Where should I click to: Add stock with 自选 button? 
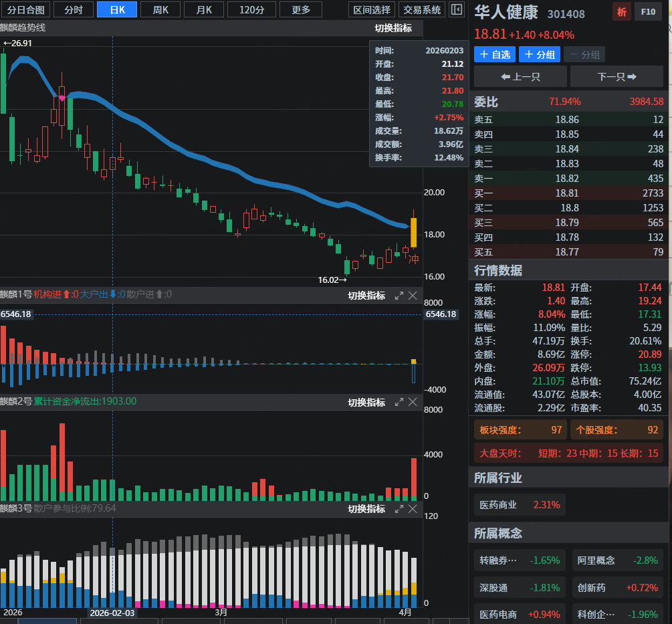coord(495,54)
